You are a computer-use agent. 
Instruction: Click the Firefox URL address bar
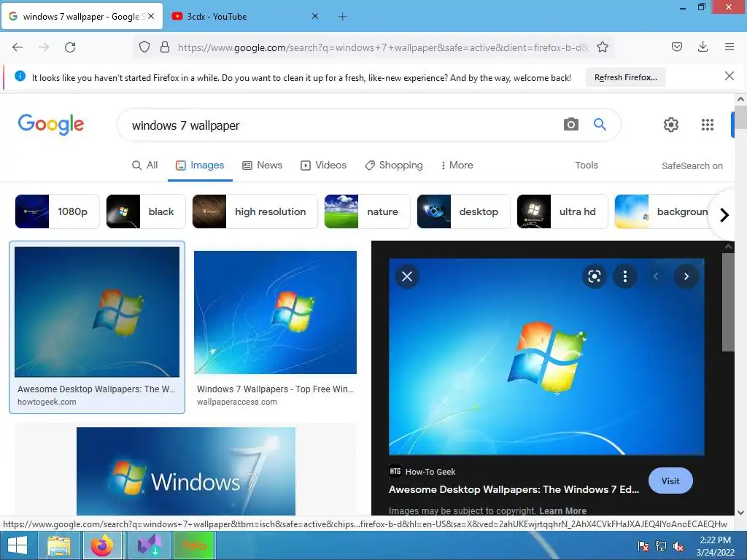pos(382,47)
